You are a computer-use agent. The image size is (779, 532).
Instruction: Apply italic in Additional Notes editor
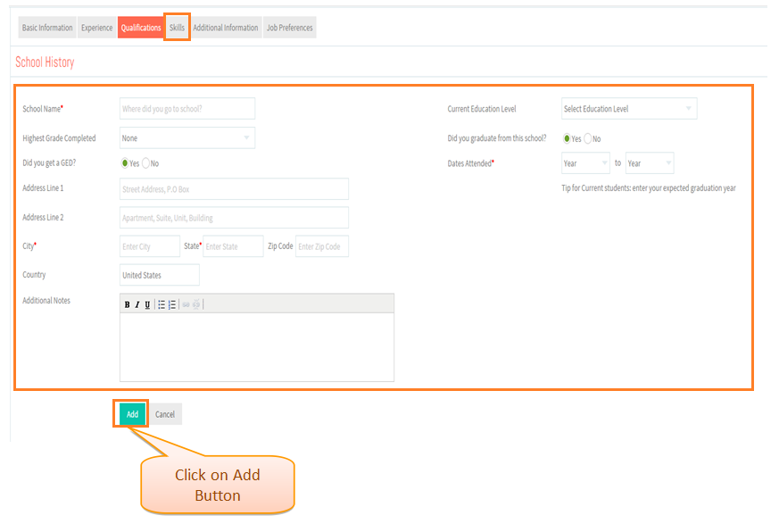(x=137, y=304)
